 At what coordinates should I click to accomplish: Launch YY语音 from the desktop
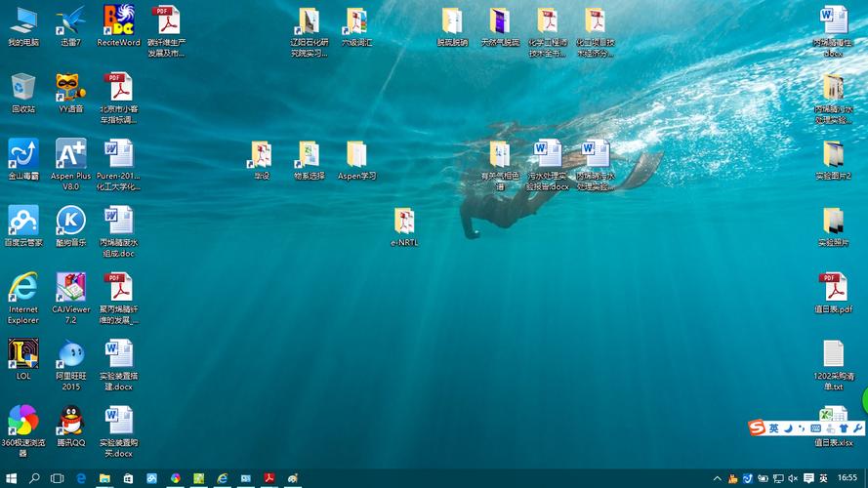tap(71, 93)
